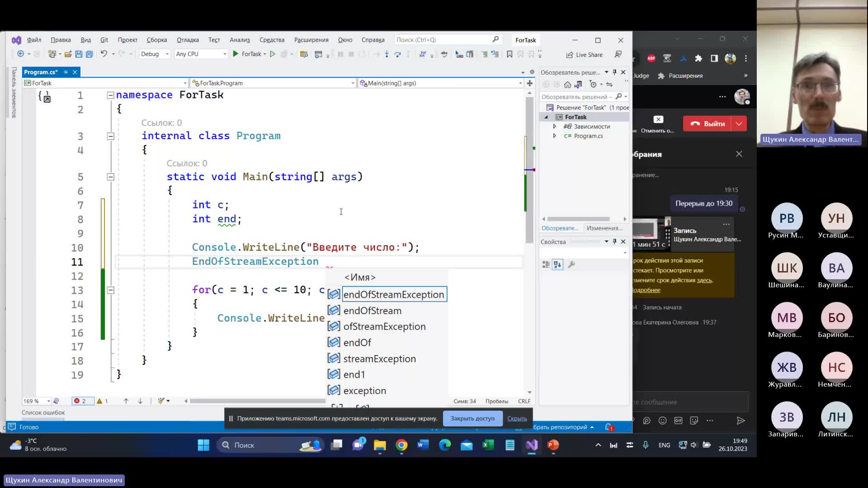Click the Save All icon in toolbar
Screen dimensions: 868x488
point(90,54)
